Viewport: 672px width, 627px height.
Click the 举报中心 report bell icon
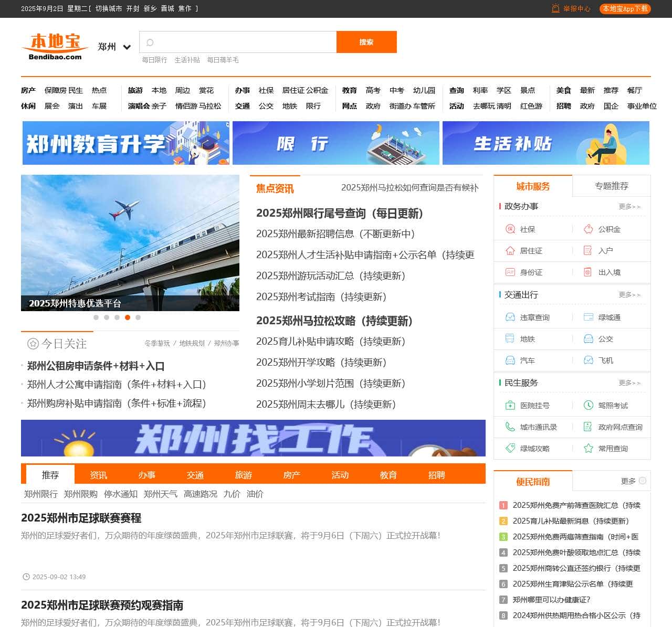pyautogui.click(x=555, y=8)
